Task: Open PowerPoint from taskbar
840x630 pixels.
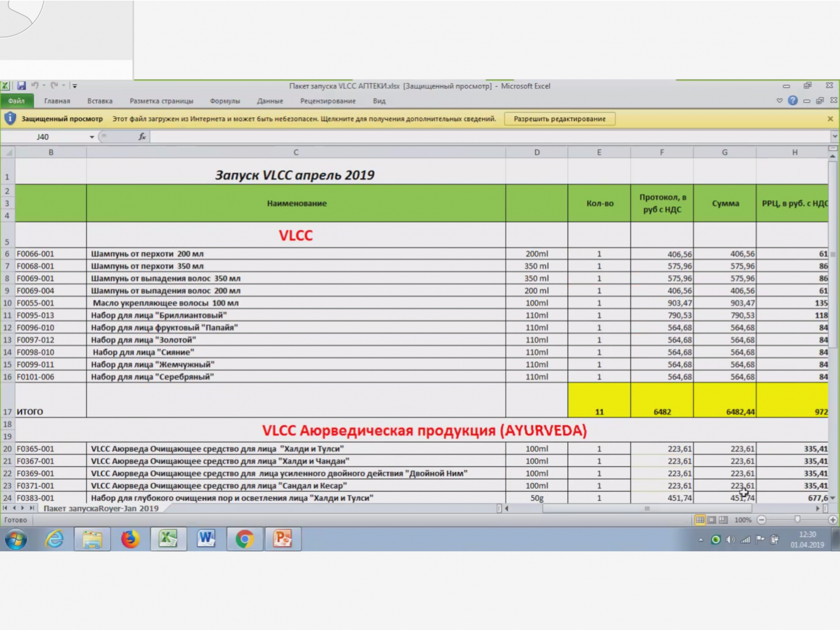Action: click(282, 540)
